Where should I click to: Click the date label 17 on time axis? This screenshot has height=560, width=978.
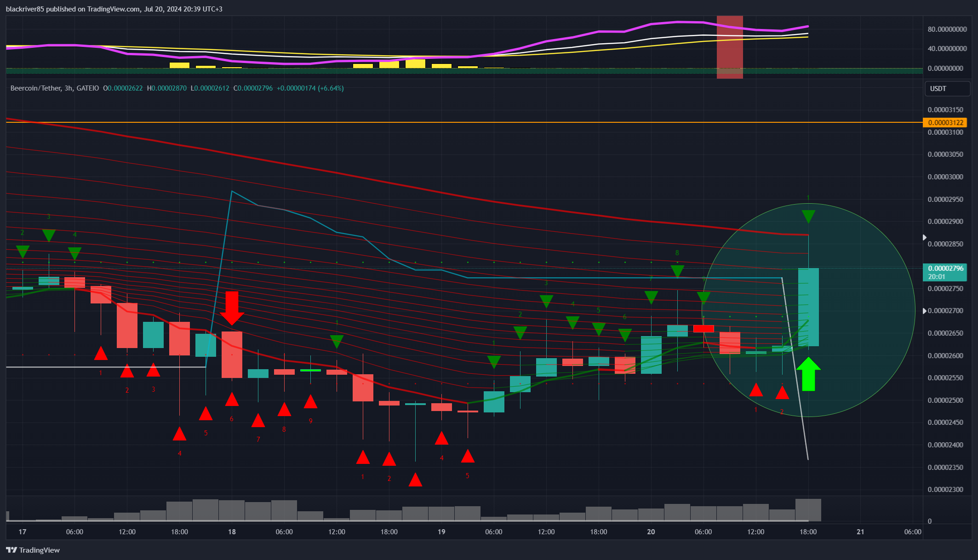click(23, 532)
